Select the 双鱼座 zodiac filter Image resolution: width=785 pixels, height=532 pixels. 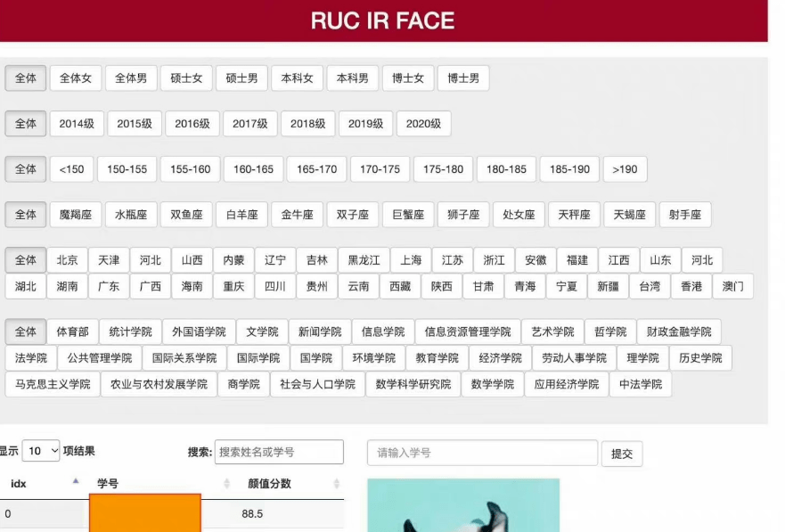coord(186,215)
